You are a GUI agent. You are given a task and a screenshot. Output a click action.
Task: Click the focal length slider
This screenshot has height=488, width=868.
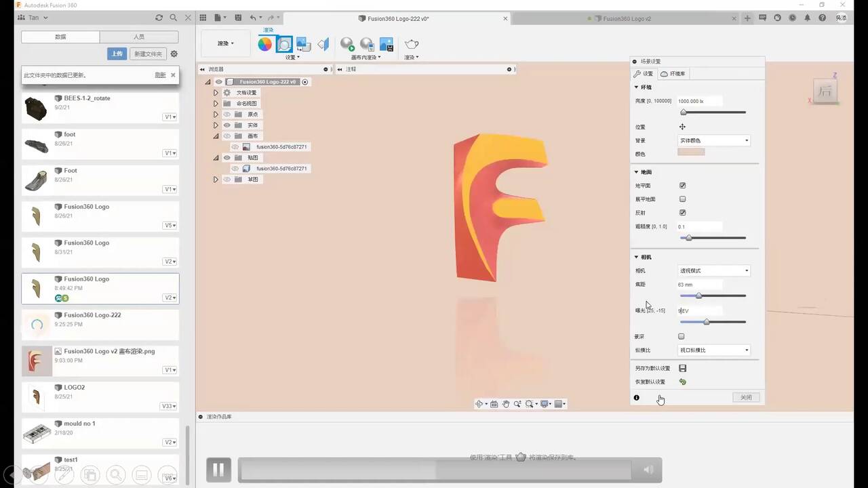coord(713,296)
